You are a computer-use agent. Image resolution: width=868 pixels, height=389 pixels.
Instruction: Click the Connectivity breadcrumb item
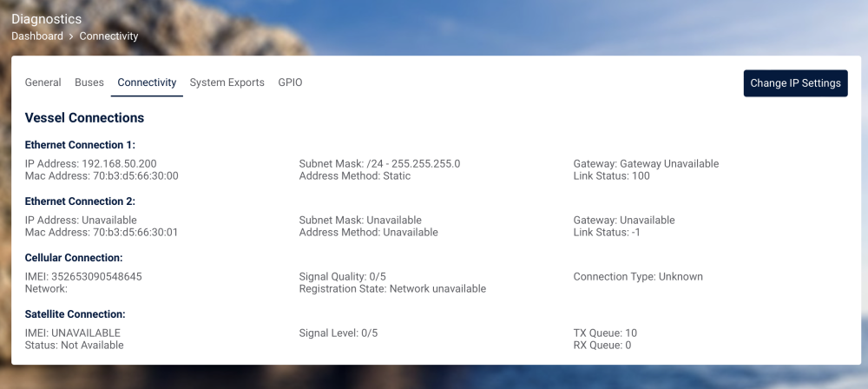coord(108,36)
